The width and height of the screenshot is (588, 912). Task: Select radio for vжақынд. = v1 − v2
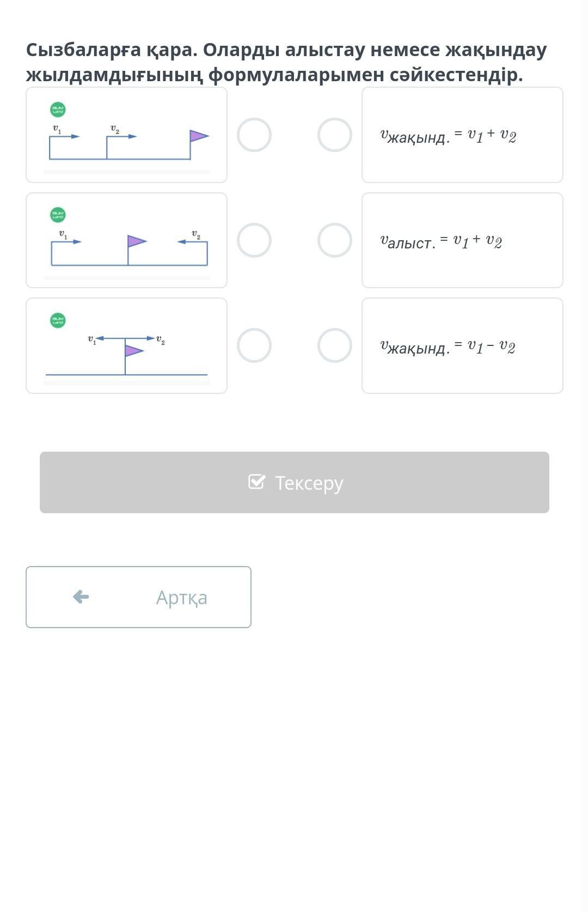(x=334, y=345)
